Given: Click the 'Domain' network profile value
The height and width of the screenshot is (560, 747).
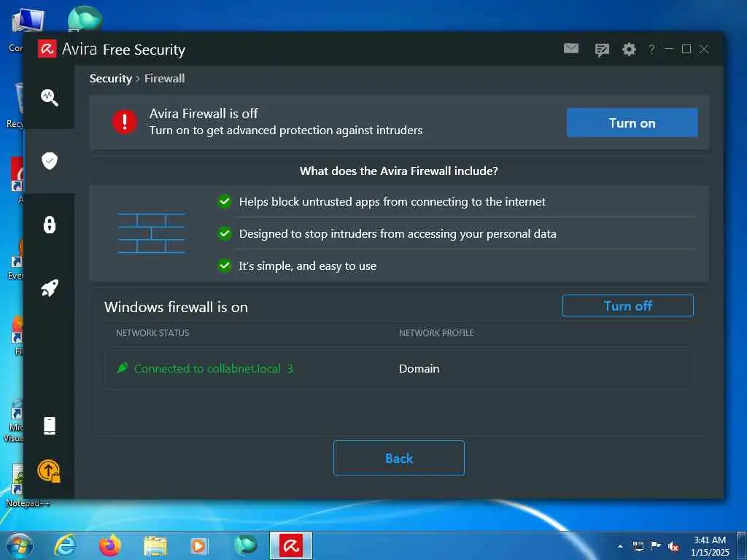Looking at the screenshot, I should (x=419, y=368).
